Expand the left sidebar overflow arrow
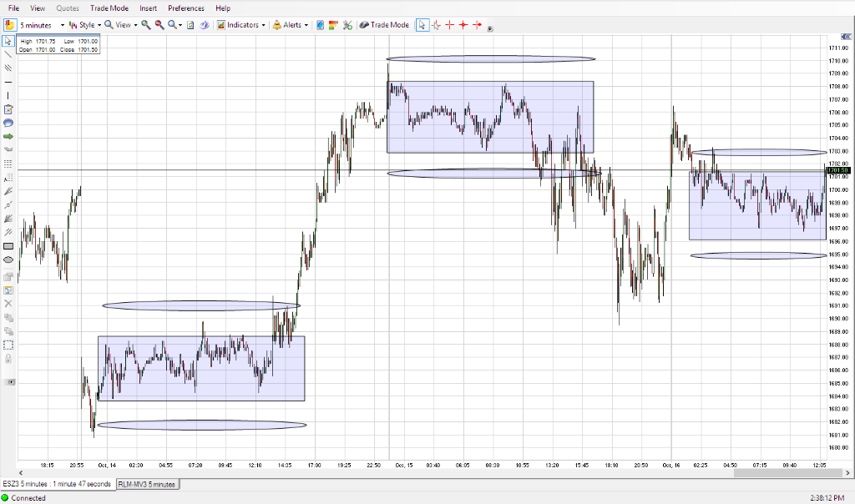The height and width of the screenshot is (504, 855). pos(9,382)
